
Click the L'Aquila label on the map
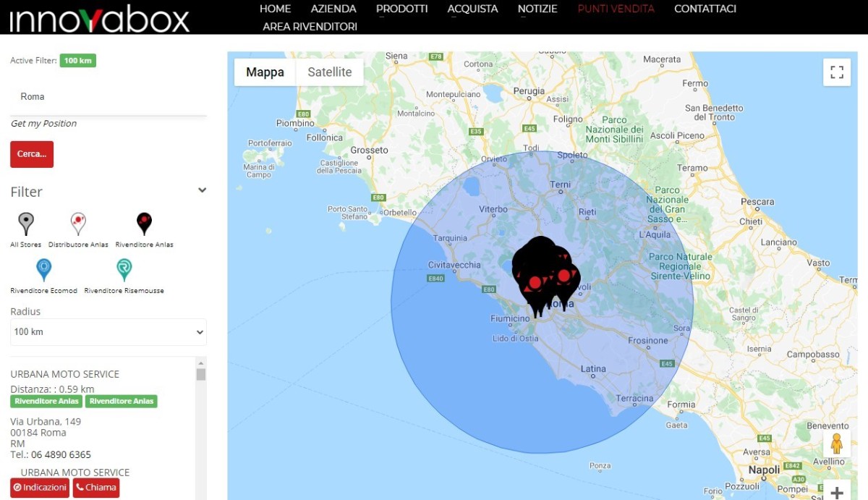(x=656, y=235)
